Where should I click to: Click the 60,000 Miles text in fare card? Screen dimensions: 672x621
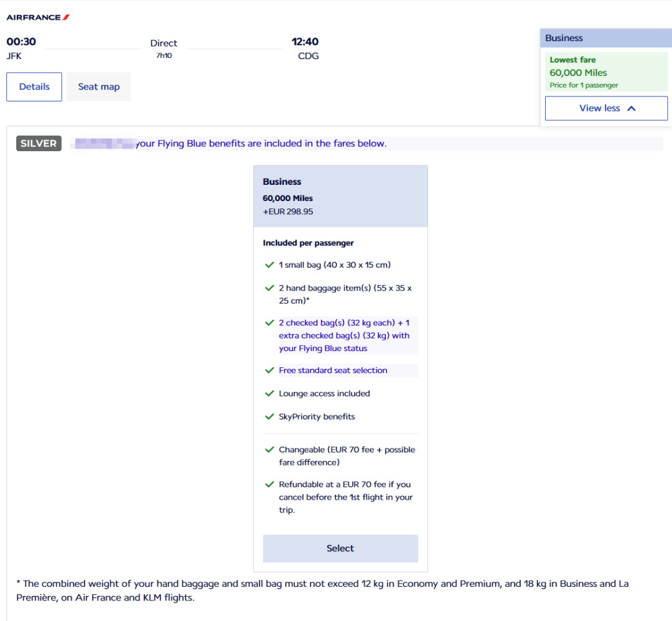click(x=287, y=198)
